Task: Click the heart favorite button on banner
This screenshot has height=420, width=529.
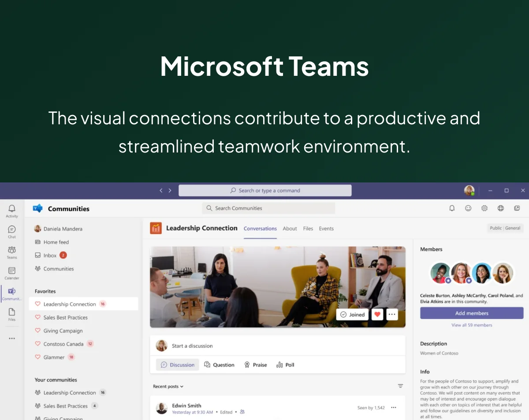Action: (x=377, y=314)
